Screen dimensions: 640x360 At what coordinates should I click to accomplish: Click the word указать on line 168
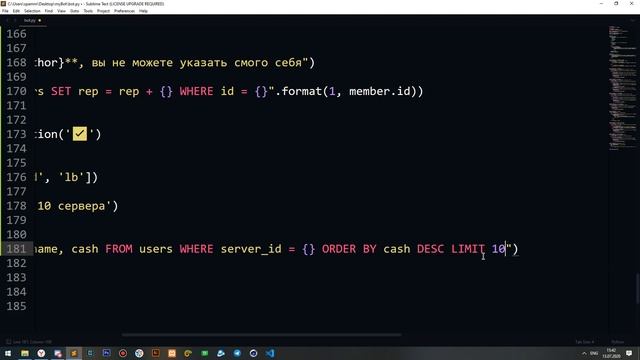click(x=203, y=63)
